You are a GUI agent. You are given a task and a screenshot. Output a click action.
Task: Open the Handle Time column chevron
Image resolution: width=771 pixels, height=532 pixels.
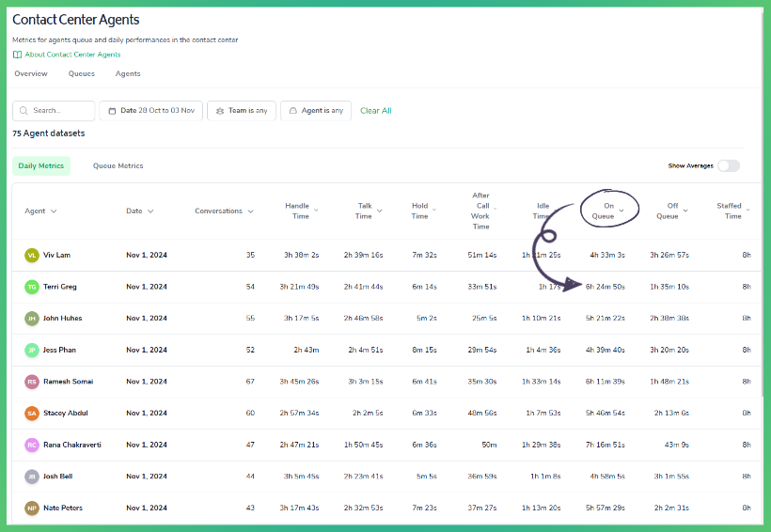(316, 210)
